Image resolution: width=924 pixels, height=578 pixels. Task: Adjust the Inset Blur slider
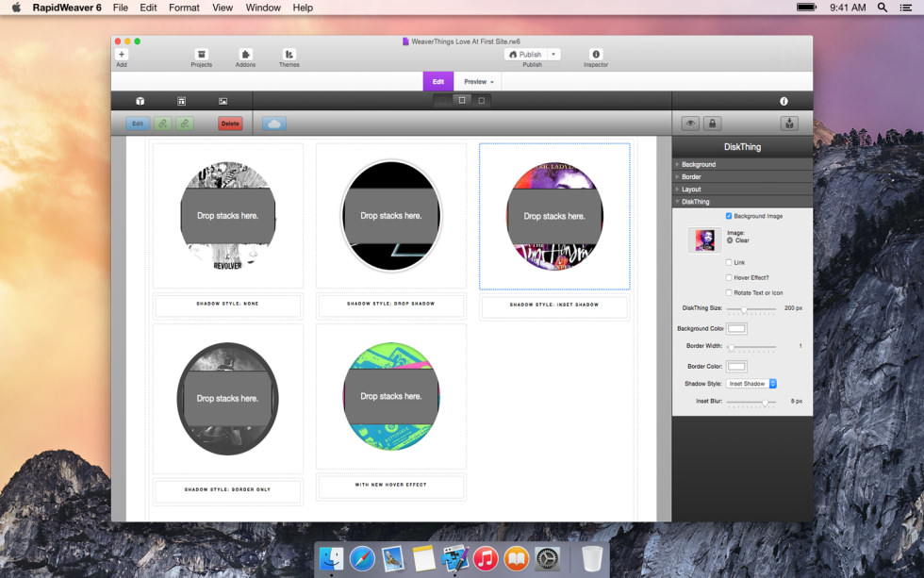pos(751,403)
